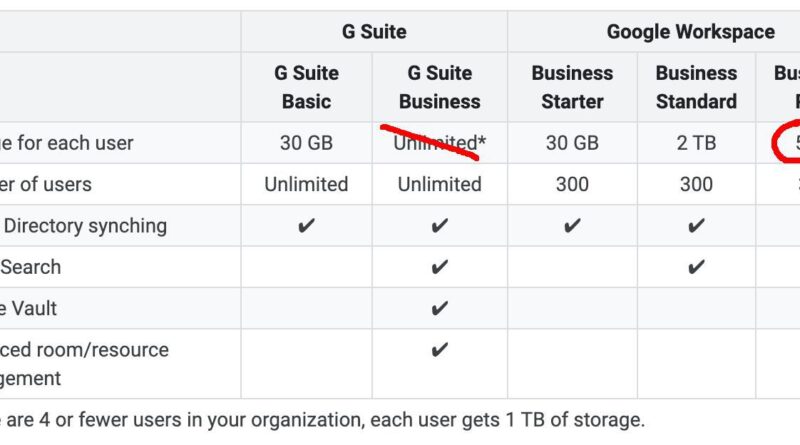
Task: Click room/resource management checkmark under G Suite Business
Action: [439, 350]
